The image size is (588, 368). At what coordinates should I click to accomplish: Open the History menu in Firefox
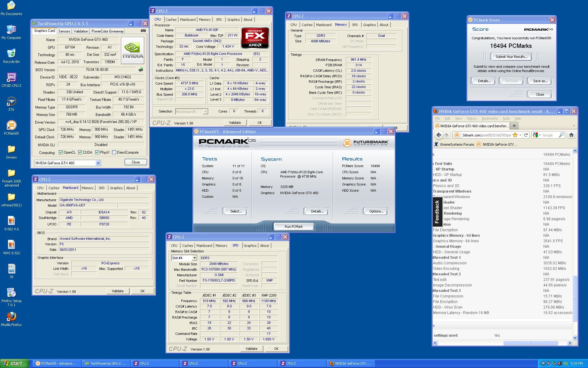[x=472, y=118]
